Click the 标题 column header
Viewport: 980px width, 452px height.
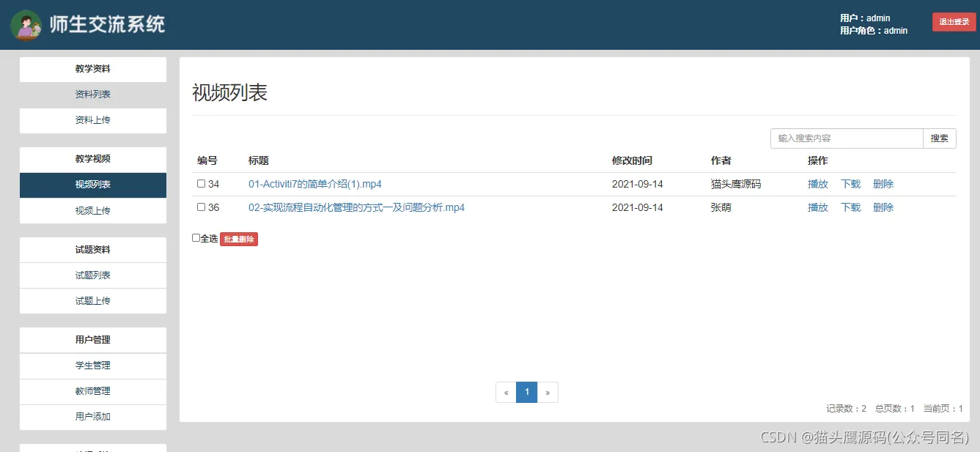click(259, 160)
